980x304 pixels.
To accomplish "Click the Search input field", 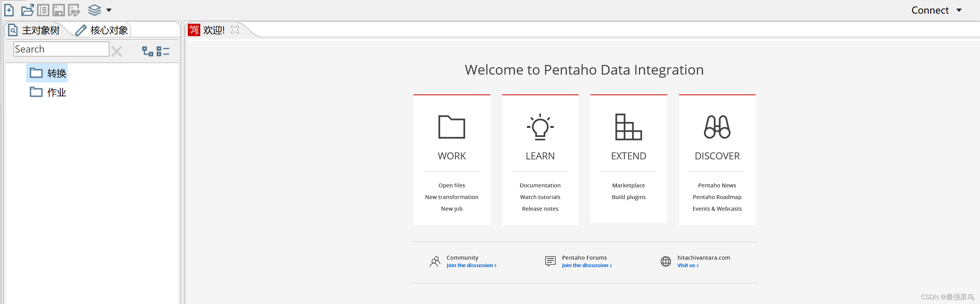I will pos(61,49).
